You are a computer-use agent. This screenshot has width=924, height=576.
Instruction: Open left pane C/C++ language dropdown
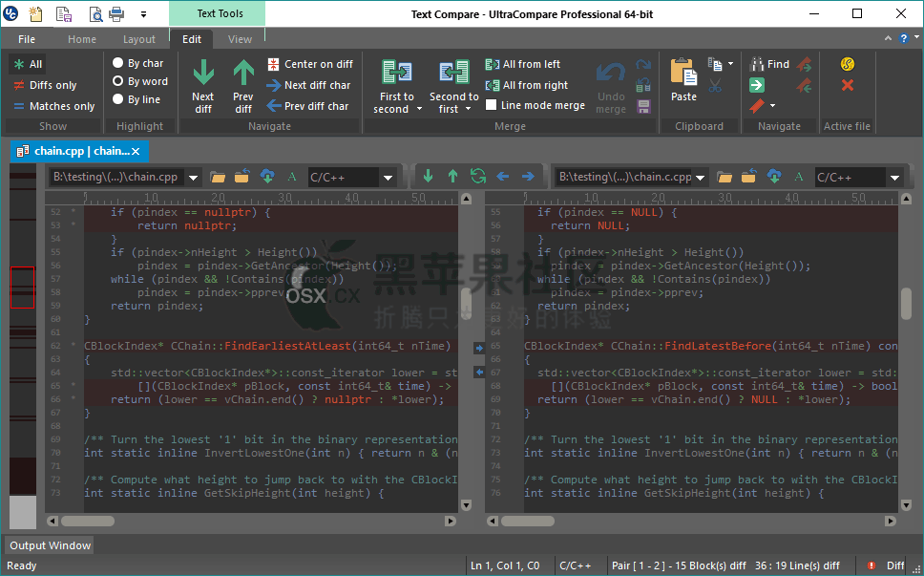click(x=388, y=177)
